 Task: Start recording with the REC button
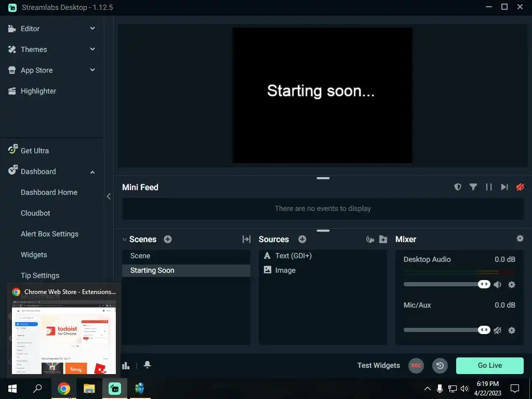pos(416,365)
